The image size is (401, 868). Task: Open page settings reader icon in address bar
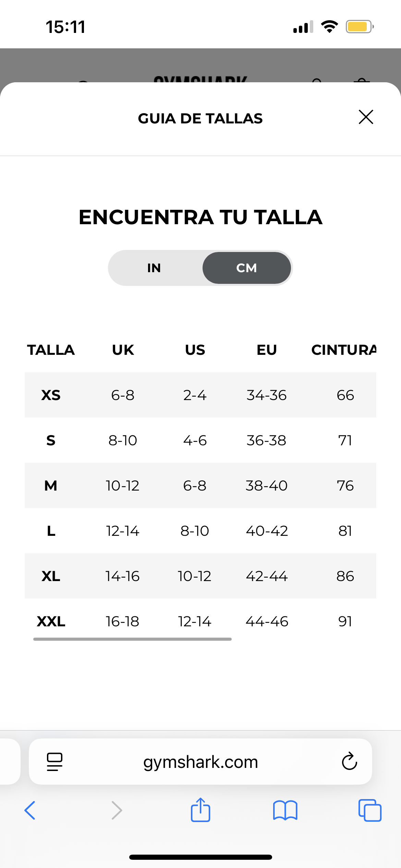(54, 762)
